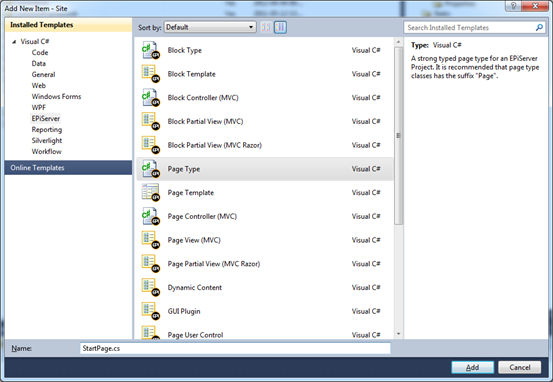Viewport: 553px width, 382px height.
Task: Open the Sort by Default dropdown
Action: (x=210, y=27)
